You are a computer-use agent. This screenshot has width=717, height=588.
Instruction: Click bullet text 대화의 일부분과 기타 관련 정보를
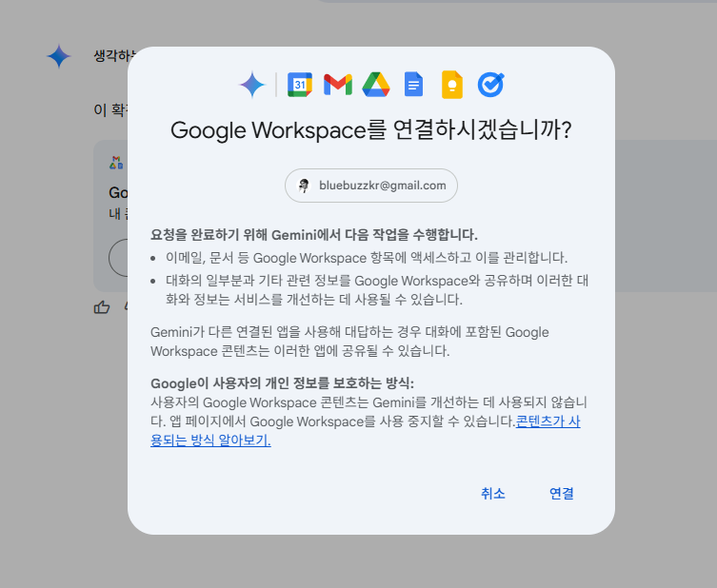click(377, 290)
